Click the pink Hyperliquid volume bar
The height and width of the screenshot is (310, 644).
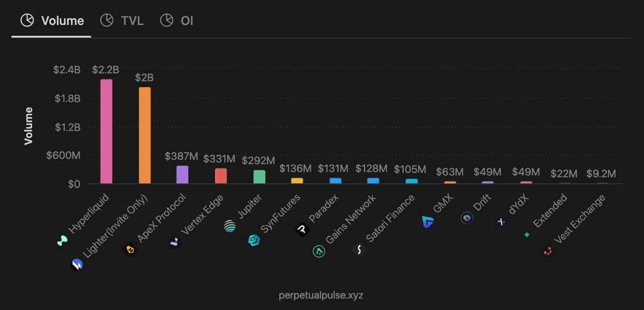click(106, 132)
